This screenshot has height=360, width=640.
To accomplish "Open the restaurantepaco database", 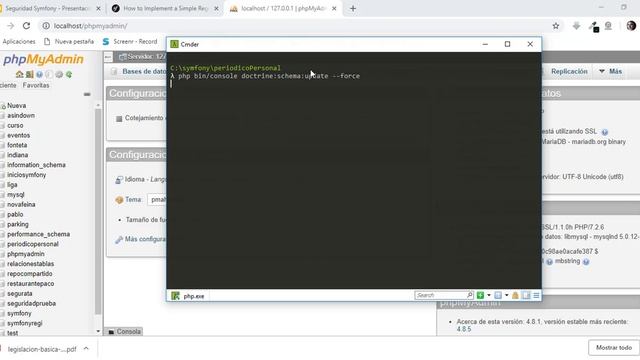I will pos(31,284).
